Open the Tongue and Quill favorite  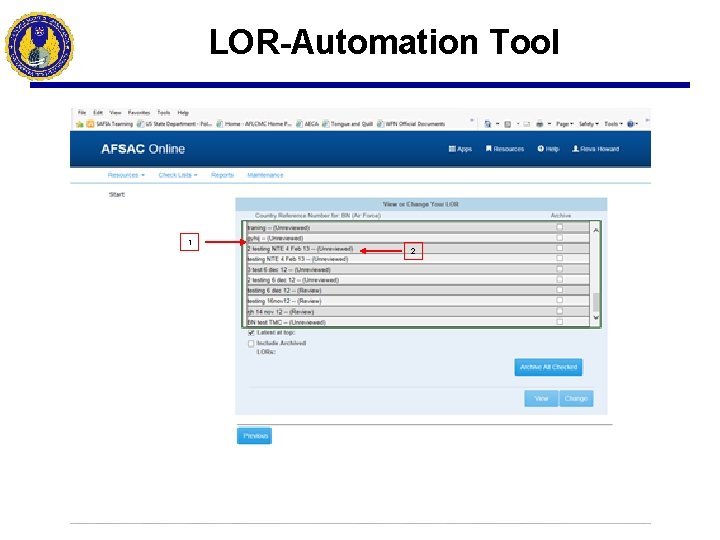coord(348,124)
